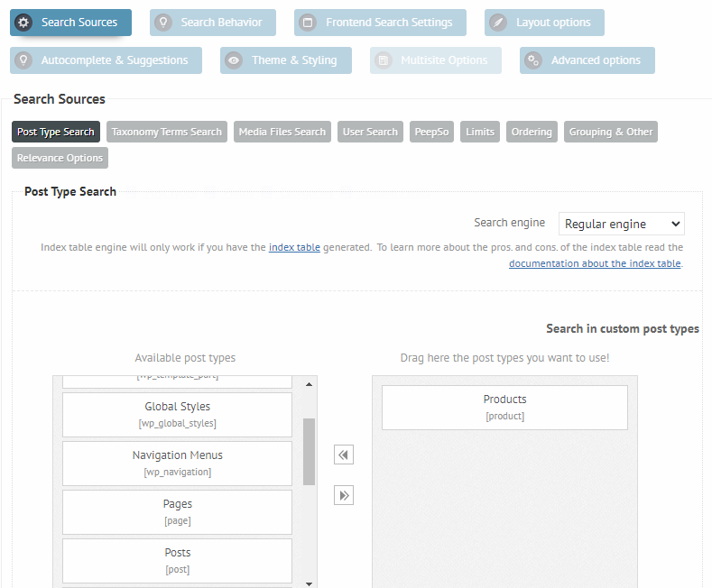This screenshot has height=588, width=712.
Task: Select the Pages post type item
Action: 177,511
